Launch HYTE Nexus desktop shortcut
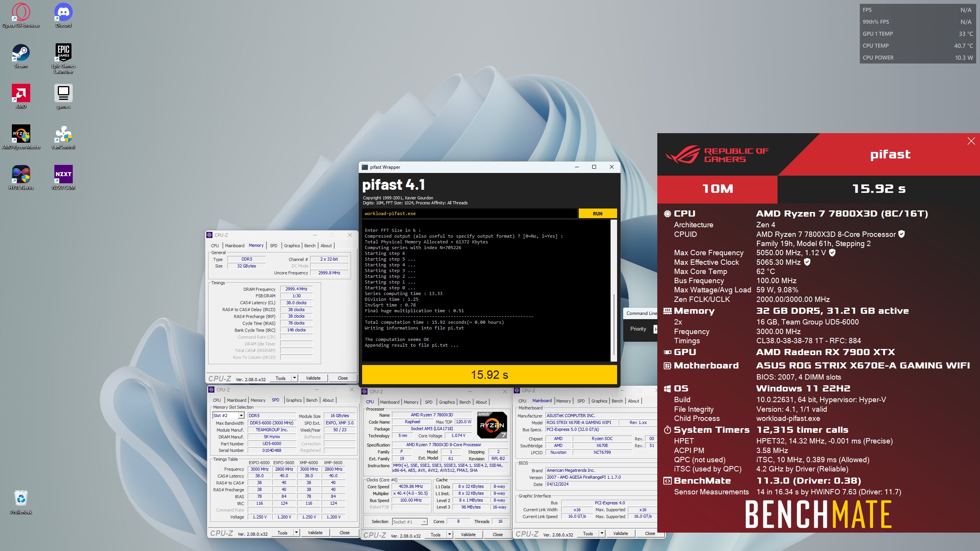The image size is (980, 551). 21,178
